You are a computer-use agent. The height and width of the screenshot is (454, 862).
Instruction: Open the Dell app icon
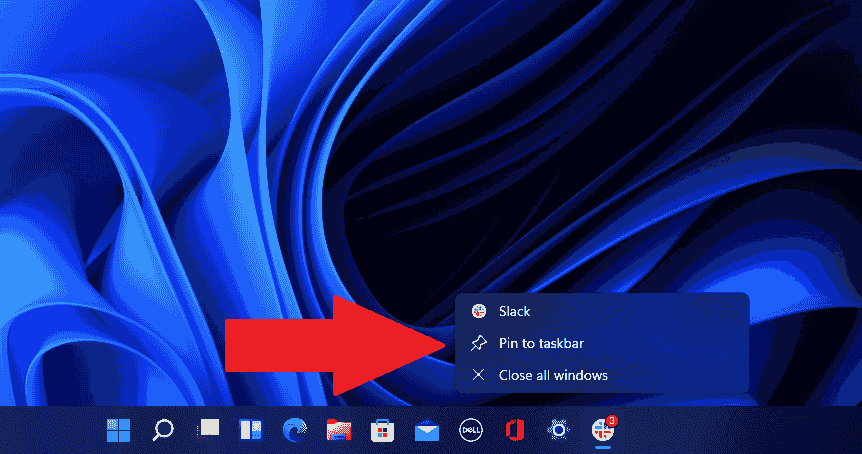[471, 430]
